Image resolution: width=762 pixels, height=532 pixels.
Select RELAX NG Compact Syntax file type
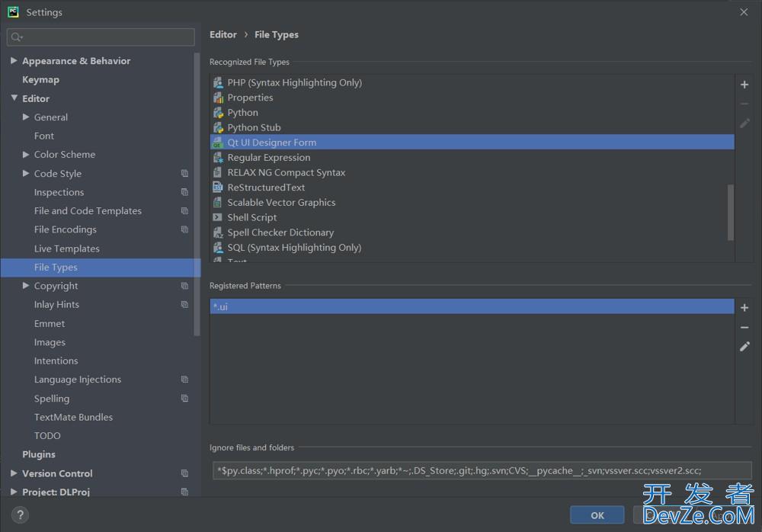pos(472,172)
